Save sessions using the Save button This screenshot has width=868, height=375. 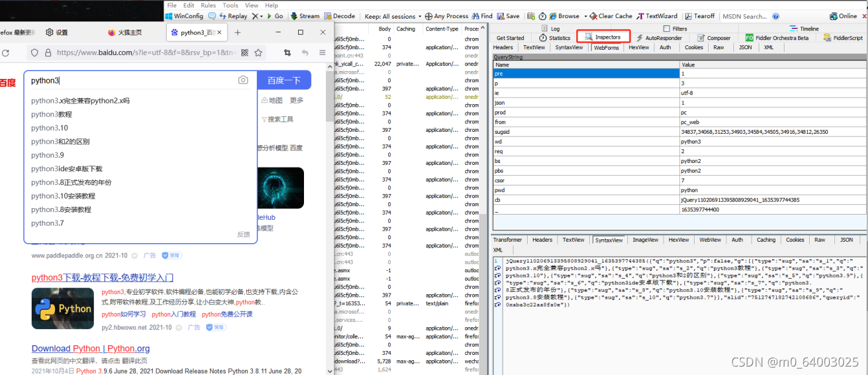click(508, 16)
